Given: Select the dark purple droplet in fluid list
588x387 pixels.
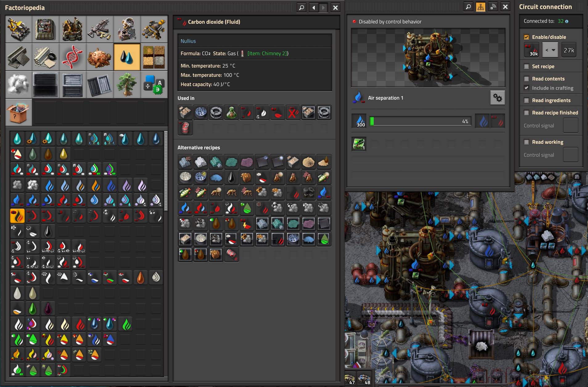Looking at the screenshot, I should tap(48, 308).
